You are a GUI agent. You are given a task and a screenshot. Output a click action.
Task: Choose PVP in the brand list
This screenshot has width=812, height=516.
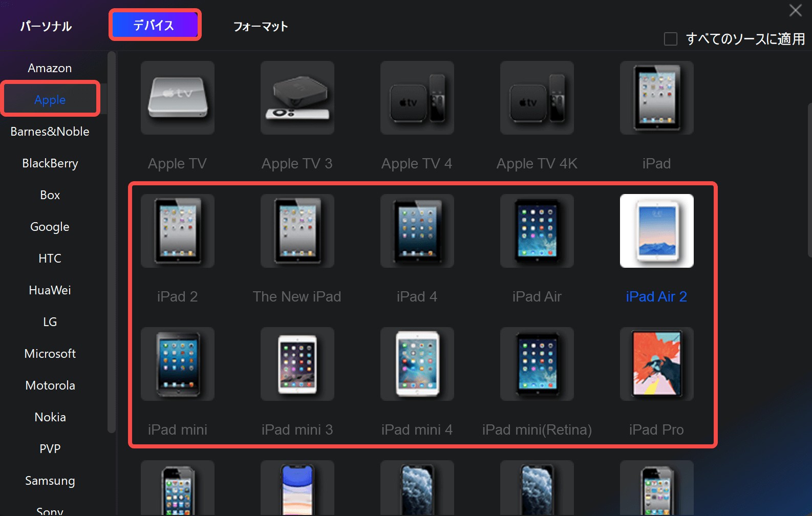click(50, 449)
